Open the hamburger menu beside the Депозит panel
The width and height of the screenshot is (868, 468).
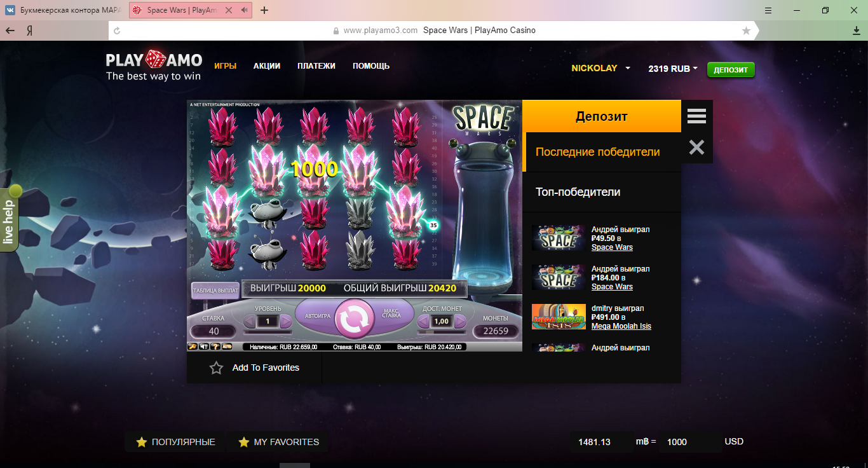(696, 116)
